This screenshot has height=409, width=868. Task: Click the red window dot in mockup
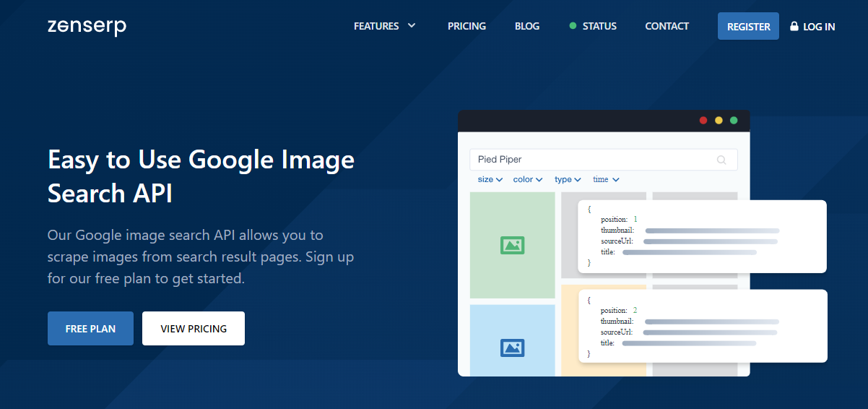[703, 120]
